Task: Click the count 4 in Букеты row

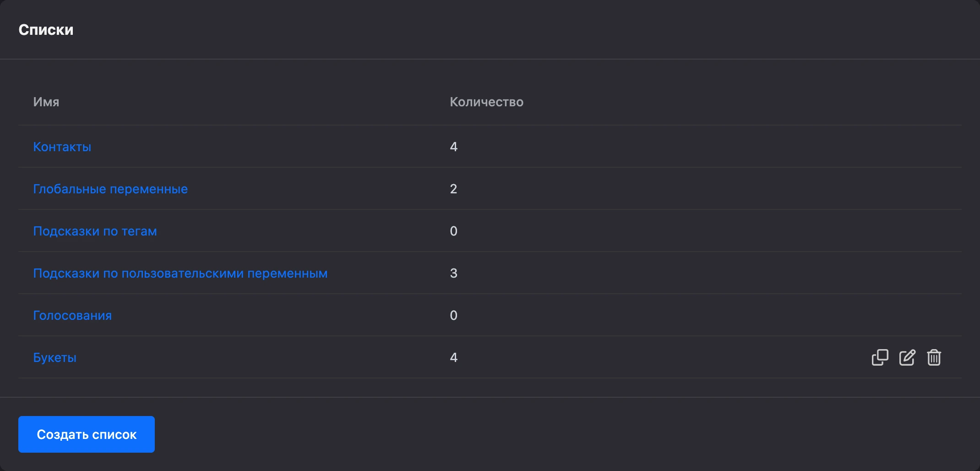Action: [453, 357]
